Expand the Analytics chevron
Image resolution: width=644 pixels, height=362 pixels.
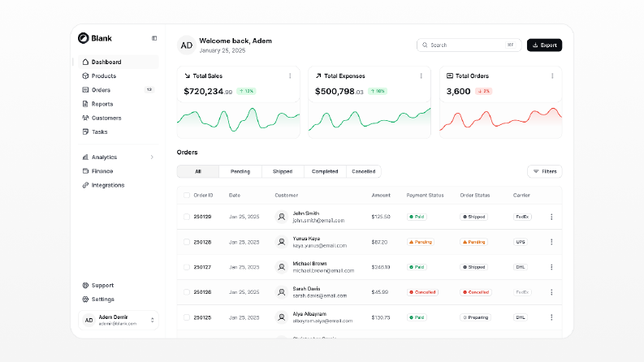click(152, 157)
